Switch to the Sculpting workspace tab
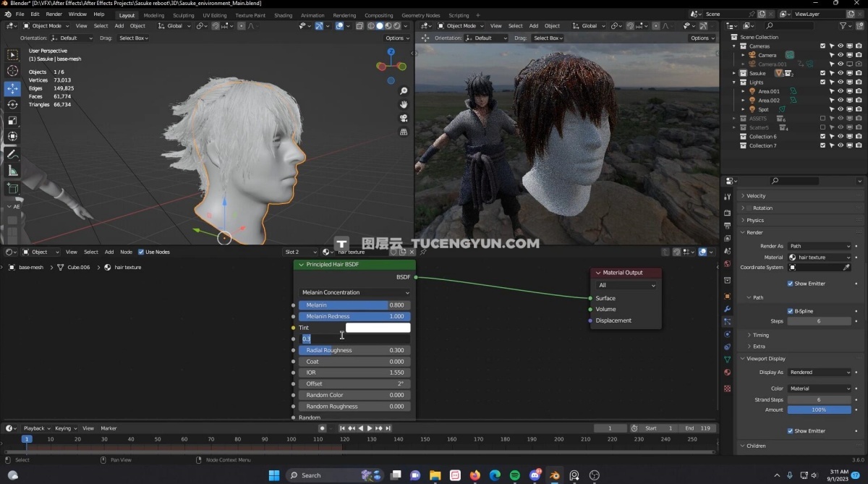868x484 pixels. [x=183, y=15]
